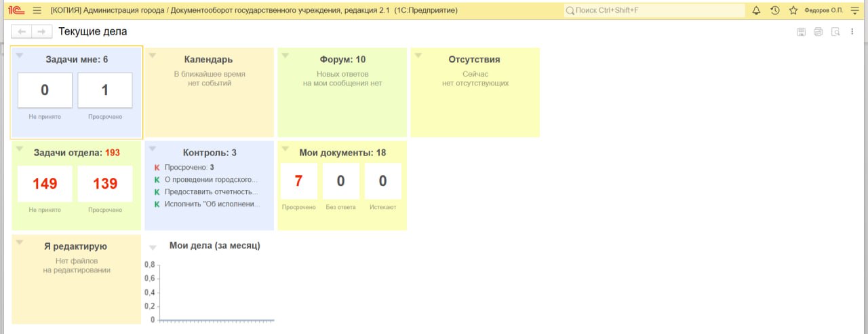Open control item Предоставить отчетность...

[x=211, y=192]
